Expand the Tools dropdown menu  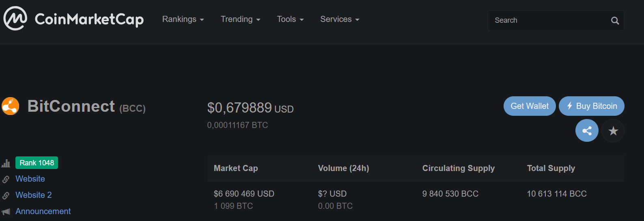coord(290,19)
